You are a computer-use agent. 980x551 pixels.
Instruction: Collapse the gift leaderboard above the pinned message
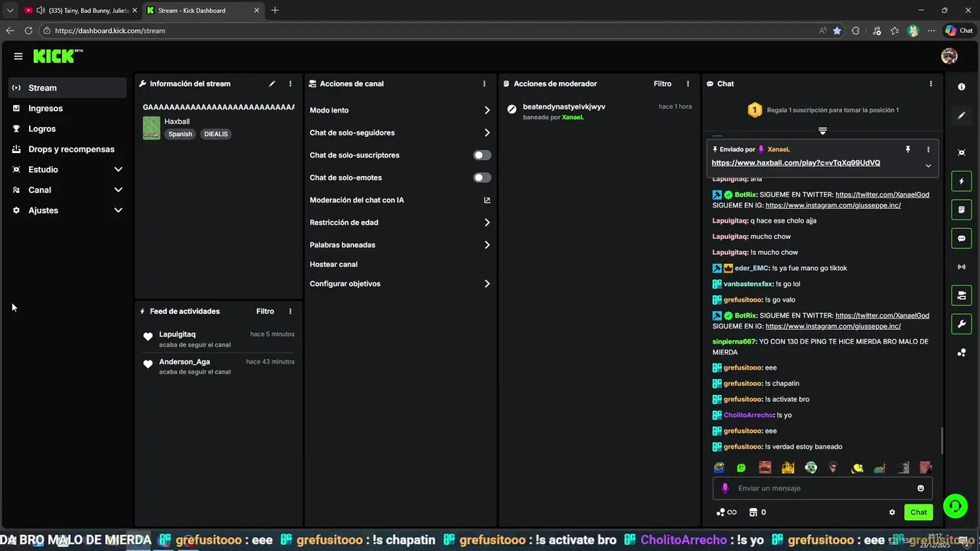(x=822, y=131)
